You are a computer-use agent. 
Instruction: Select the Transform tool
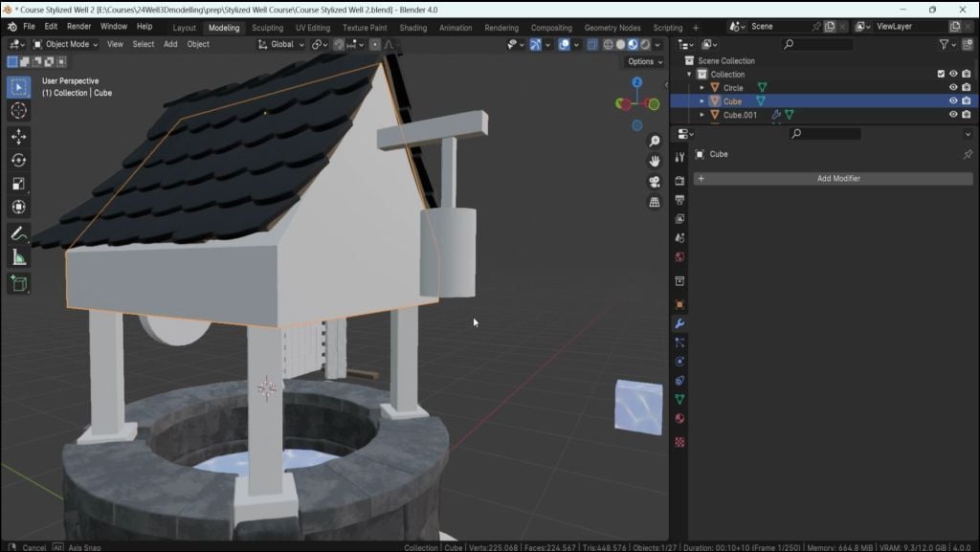pyautogui.click(x=18, y=207)
